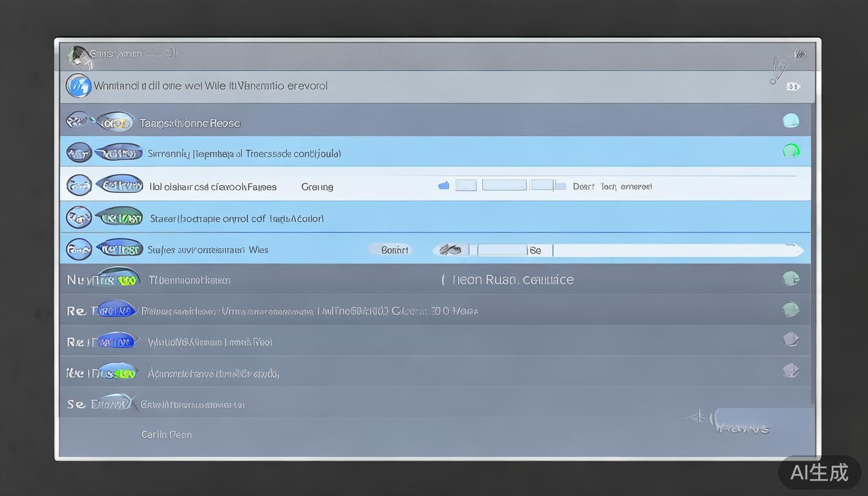This screenshot has height=496, width=868.
Task: Click the gray pen icon next to Borant
Action: 450,250
